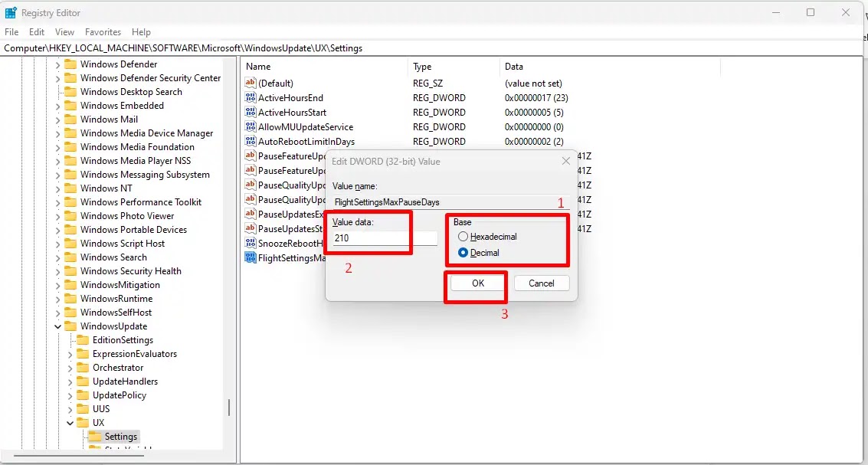868x465 pixels.
Task: Select the Windows Performance Toolkit key
Action: (x=141, y=202)
